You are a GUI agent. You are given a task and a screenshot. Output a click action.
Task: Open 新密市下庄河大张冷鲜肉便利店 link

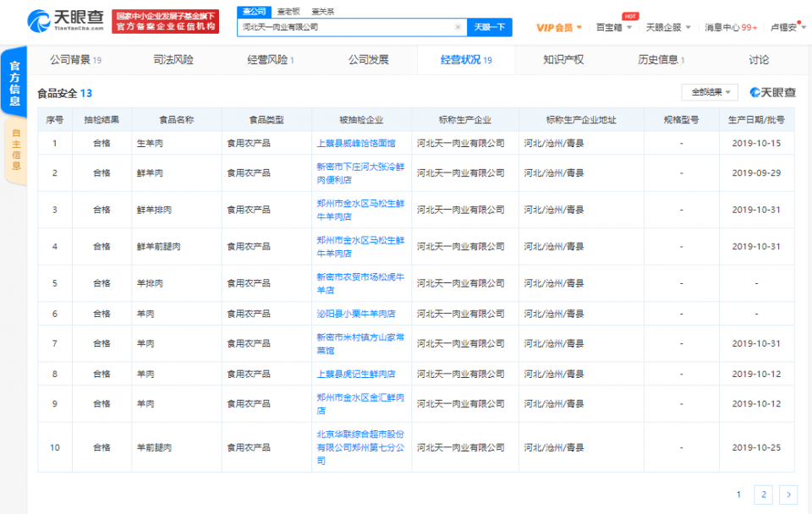360,173
